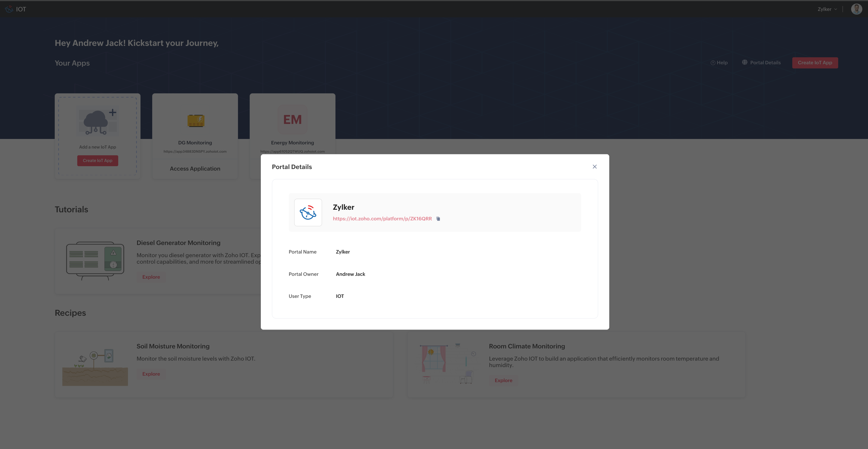The height and width of the screenshot is (449, 868).
Task: Click the DG Monitoring app name
Action: [x=195, y=143]
